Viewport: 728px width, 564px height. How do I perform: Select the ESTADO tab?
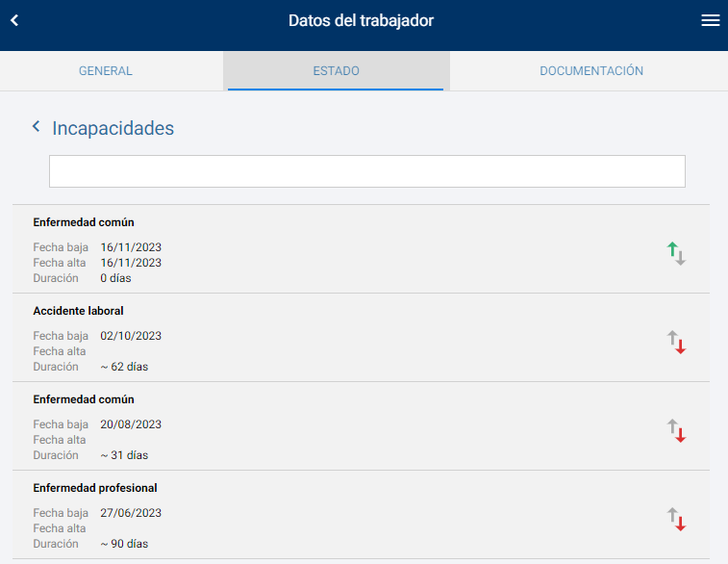tap(336, 71)
